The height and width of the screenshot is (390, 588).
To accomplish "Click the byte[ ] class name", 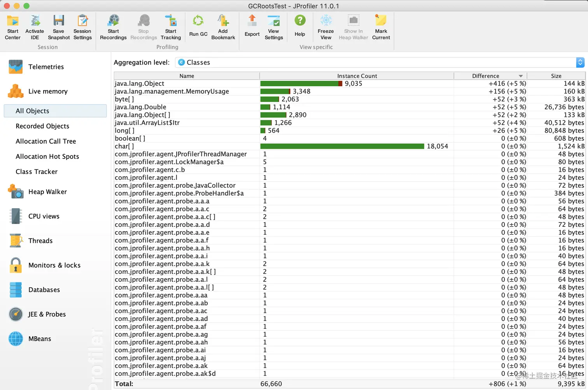I will [124, 99].
